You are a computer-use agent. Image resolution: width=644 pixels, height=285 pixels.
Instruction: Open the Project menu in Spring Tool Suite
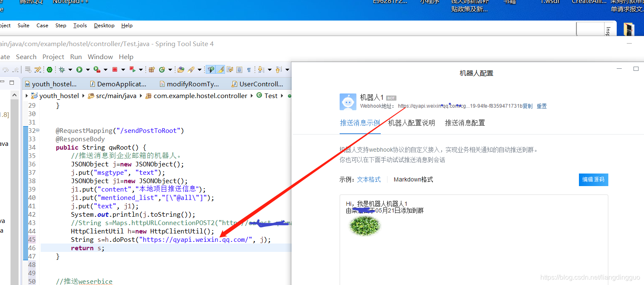(x=53, y=57)
